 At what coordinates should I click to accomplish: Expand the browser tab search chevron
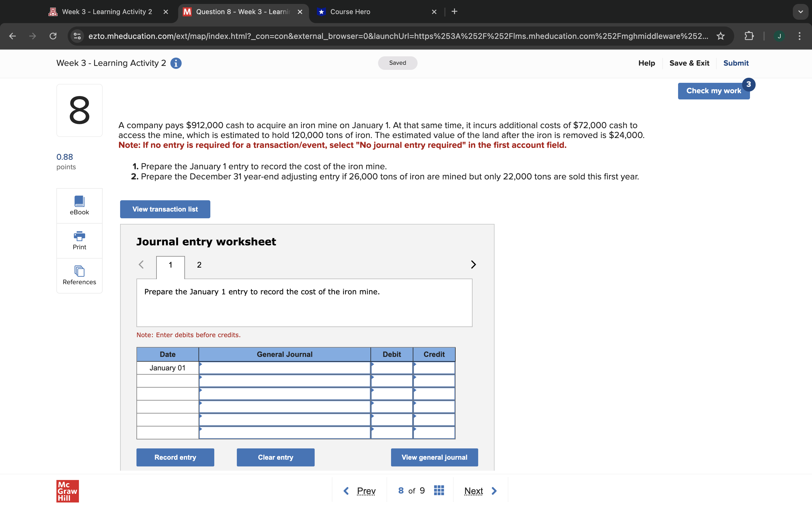[x=801, y=12]
